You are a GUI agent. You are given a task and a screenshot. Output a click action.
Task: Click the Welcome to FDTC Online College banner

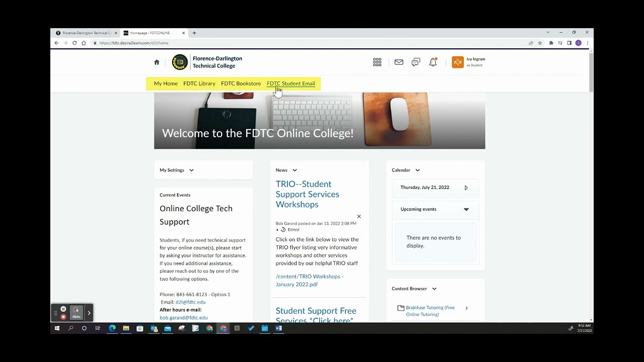pos(319,121)
